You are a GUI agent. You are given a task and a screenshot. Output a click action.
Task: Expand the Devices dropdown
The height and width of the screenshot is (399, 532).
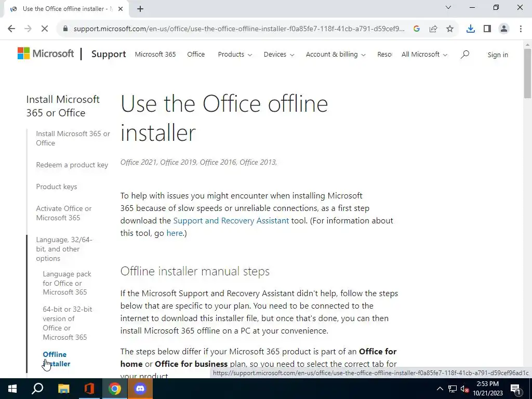(279, 54)
